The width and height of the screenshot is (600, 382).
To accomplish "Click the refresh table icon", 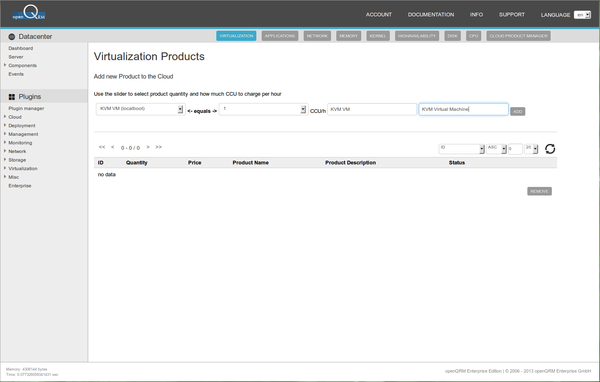I will pos(550,149).
